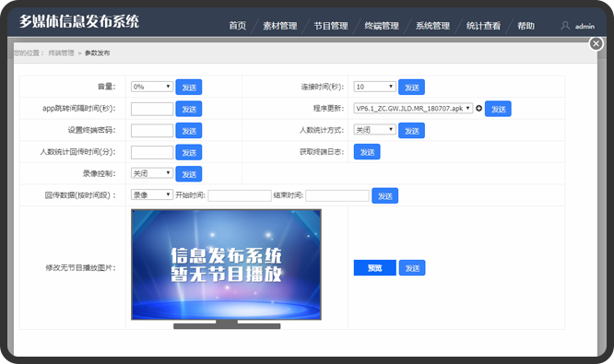Click 终端管理 in the breadcrumb
The image size is (614, 364).
click(x=61, y=53)
